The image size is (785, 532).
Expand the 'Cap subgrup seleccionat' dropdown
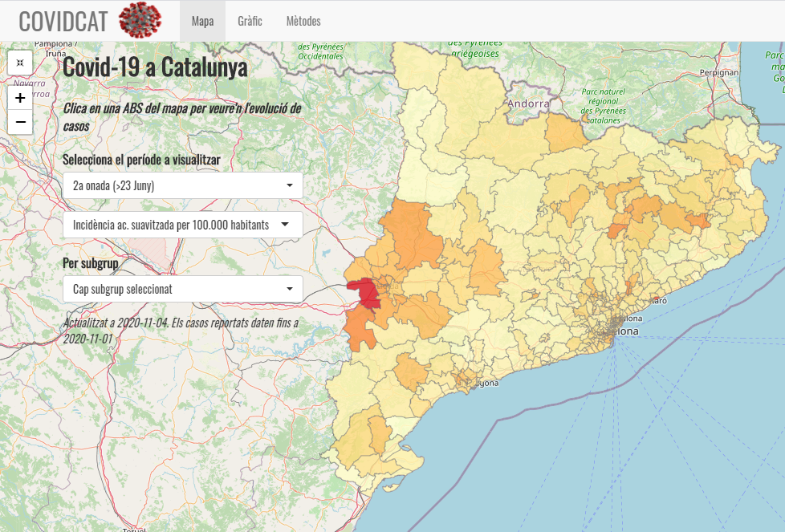182,289
